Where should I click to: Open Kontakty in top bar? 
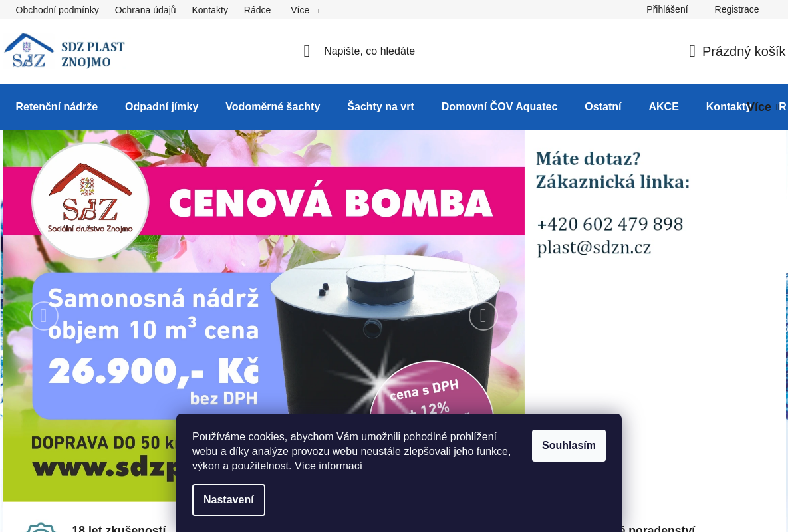point(209,10)
